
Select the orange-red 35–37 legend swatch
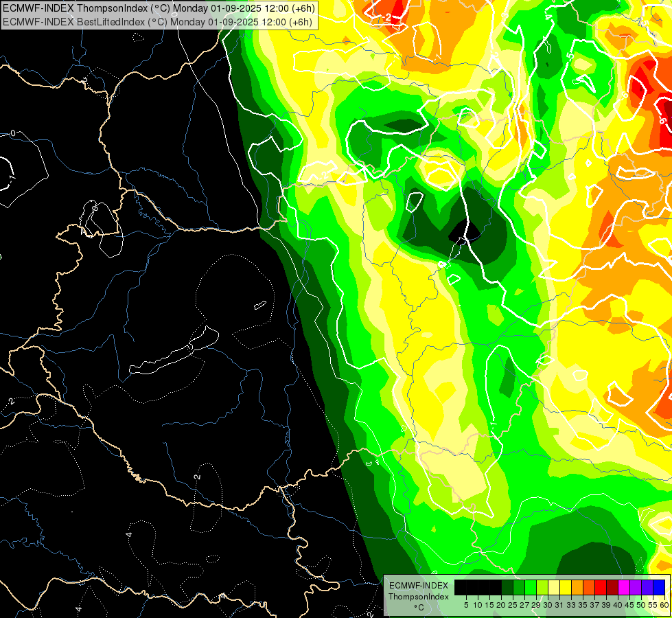pos(589,587)
